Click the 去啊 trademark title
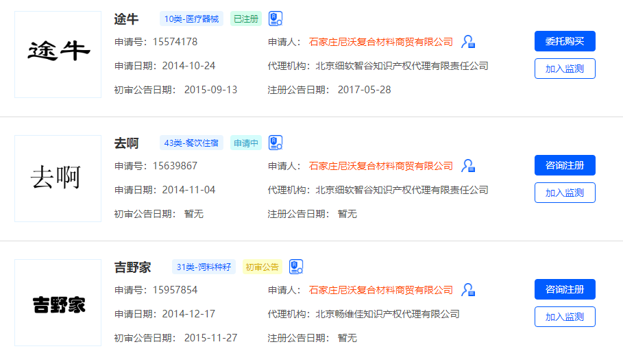Image resolution: width=623 pixels, height=364 pixels. [x=126, y=143]
